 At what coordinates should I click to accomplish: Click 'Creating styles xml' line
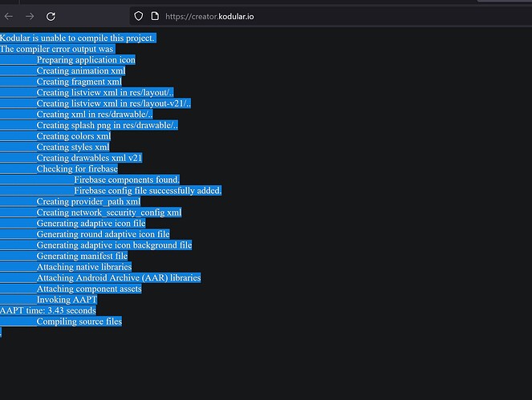(x=73, y=147)
